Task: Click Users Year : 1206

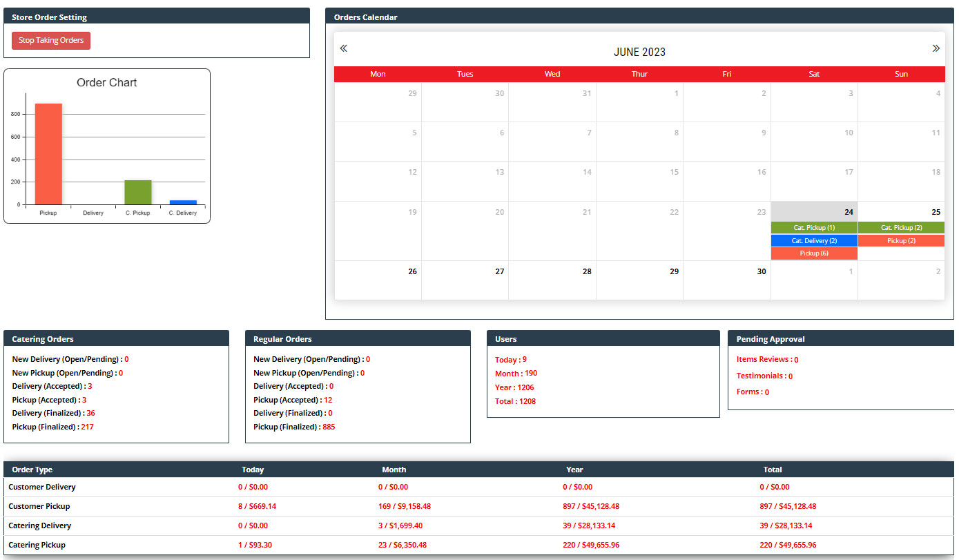Action: tap(514, 387)
